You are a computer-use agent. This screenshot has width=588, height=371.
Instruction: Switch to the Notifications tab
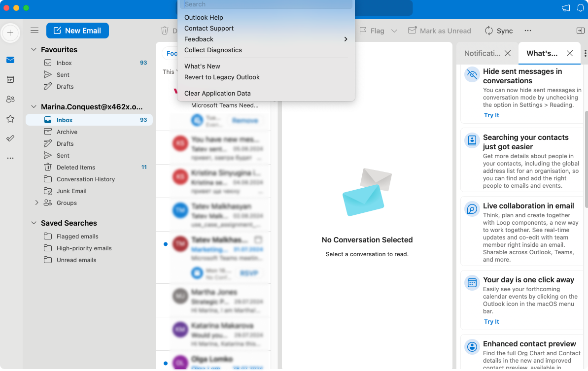(x=482, y=53)
